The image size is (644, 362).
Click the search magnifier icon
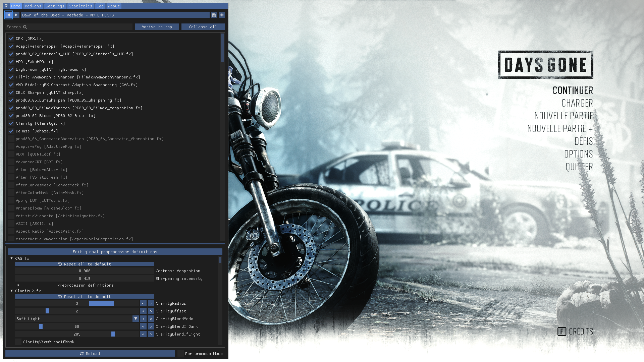tap(25, 27)
